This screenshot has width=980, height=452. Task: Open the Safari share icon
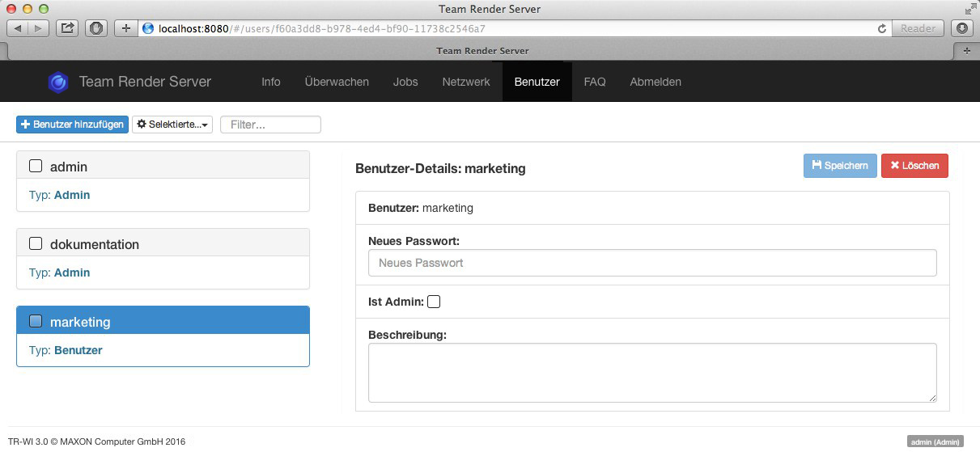coord(68,28)
